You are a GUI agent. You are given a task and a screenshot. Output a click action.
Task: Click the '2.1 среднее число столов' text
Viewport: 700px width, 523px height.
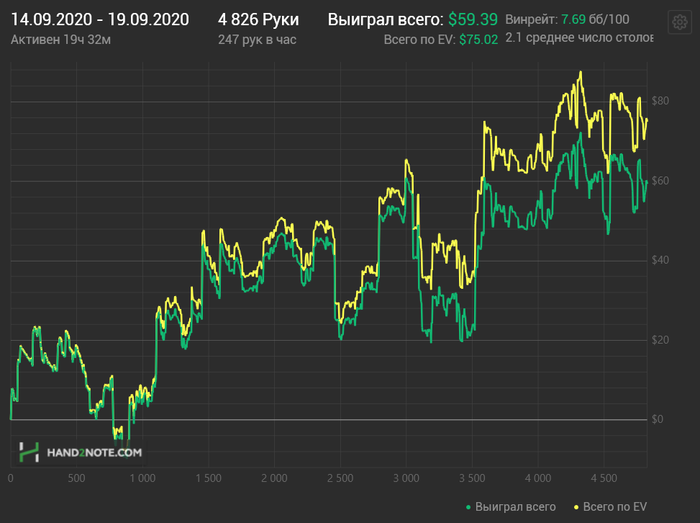(579, 37)
